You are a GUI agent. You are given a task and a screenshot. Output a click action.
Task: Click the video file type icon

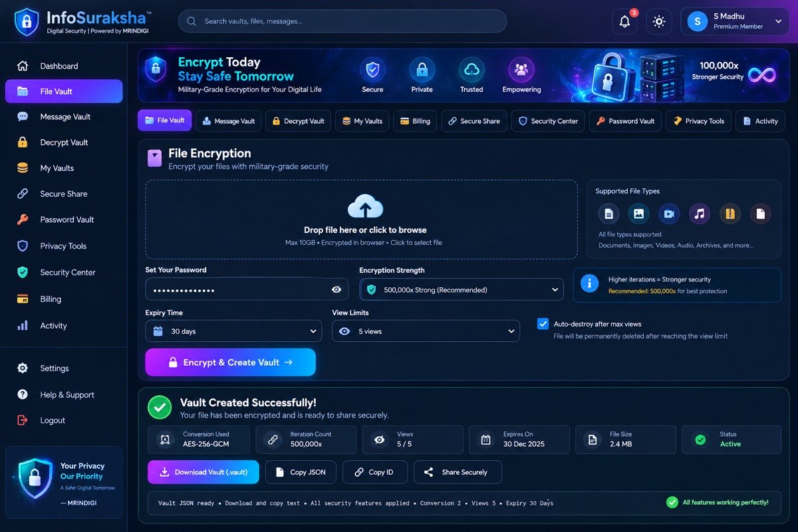(669, 213)
